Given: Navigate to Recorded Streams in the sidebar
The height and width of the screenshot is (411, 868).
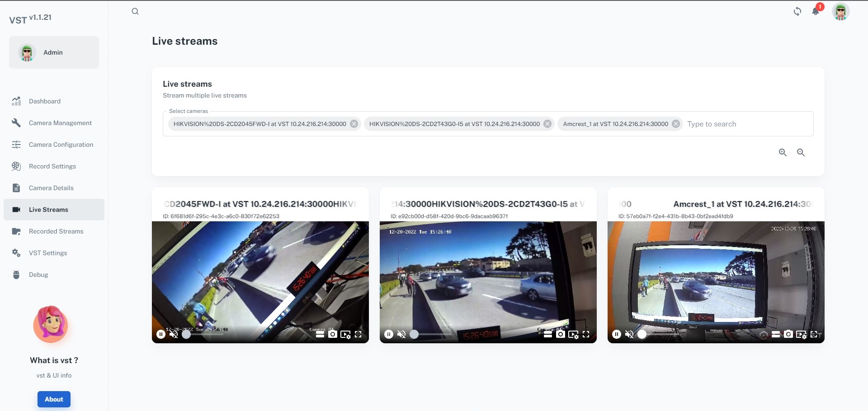Looking at the screenshot, I should pyautogui.click(x=55, y=231).
